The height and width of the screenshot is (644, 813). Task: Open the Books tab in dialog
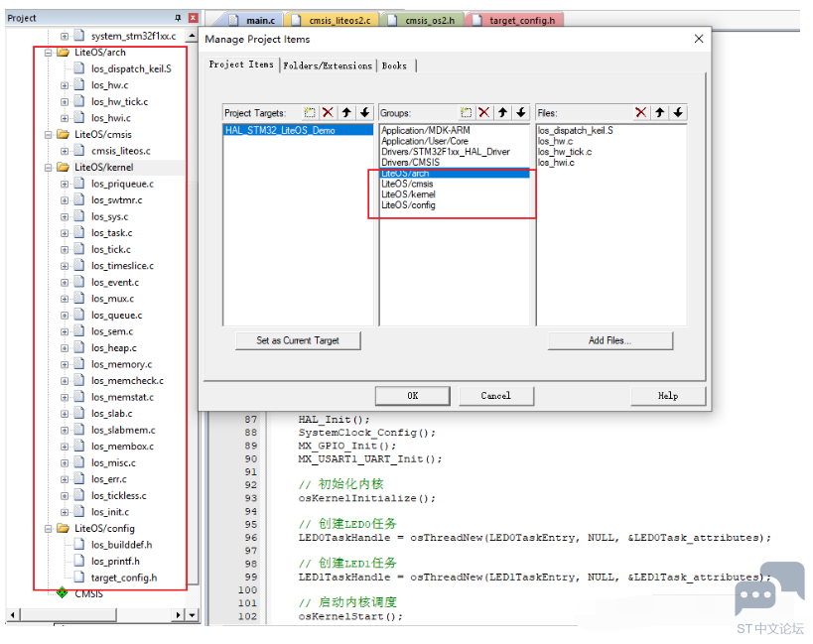(x=394, y=65)
